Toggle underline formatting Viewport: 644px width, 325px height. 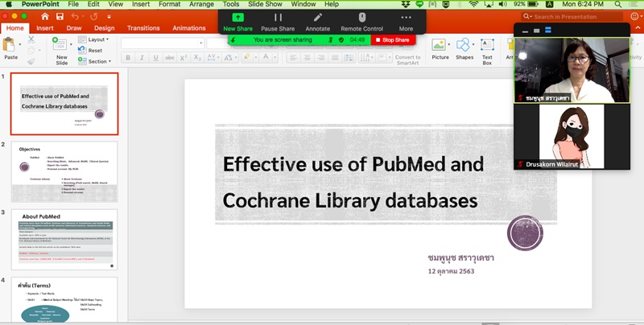click(154, 57)
